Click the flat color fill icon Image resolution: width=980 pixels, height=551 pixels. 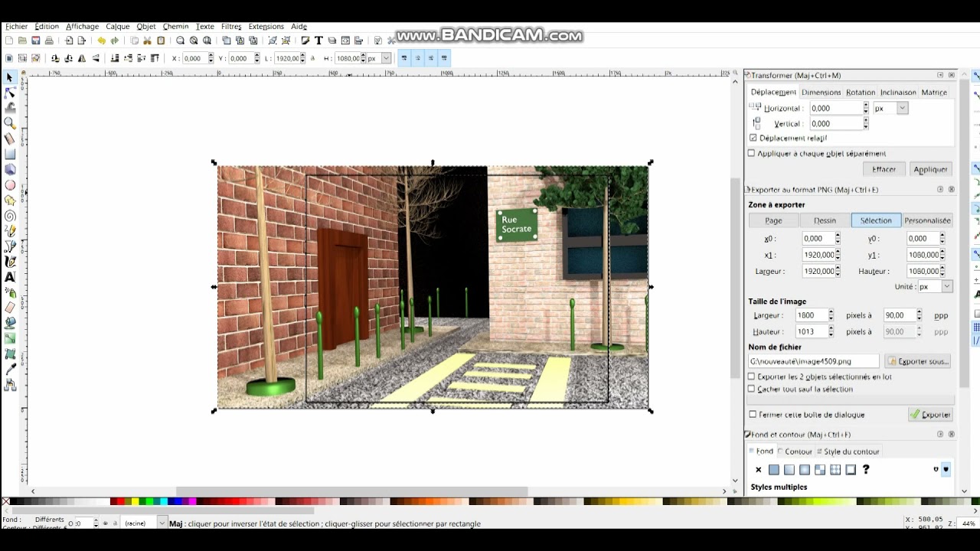(774, 470)
